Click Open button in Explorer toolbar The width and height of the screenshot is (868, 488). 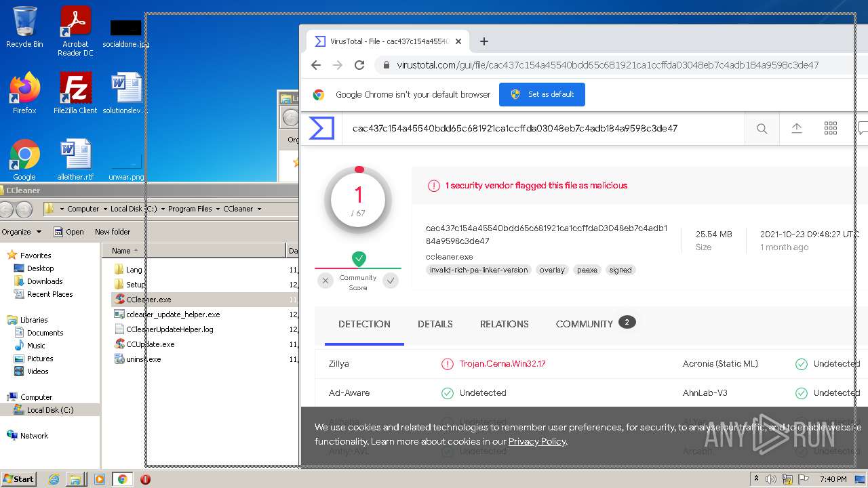point(68,232)
